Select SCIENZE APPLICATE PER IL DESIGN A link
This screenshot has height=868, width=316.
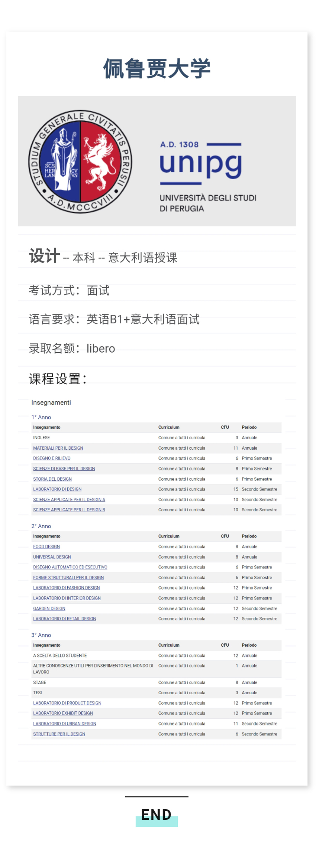click(x=69, y=500)
